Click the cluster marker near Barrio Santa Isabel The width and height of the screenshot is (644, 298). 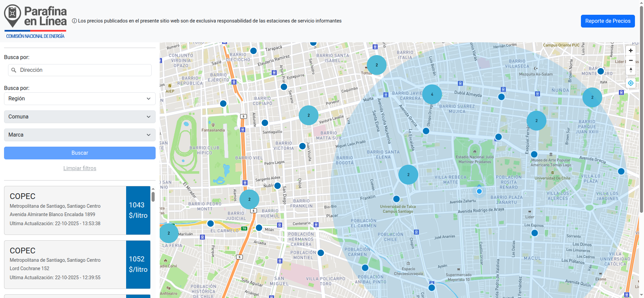(376, 65)
